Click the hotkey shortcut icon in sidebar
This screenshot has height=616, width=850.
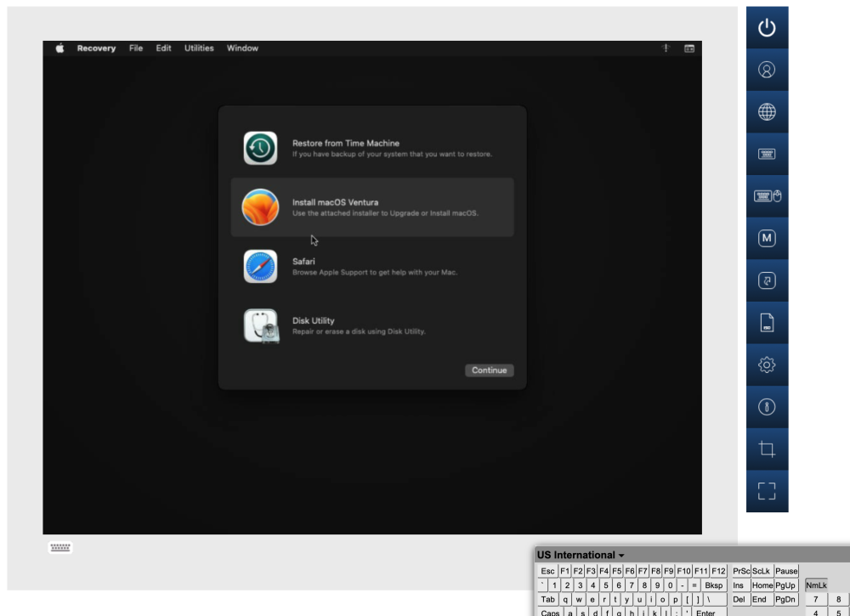pyautogui.click(x=767, y=280)
